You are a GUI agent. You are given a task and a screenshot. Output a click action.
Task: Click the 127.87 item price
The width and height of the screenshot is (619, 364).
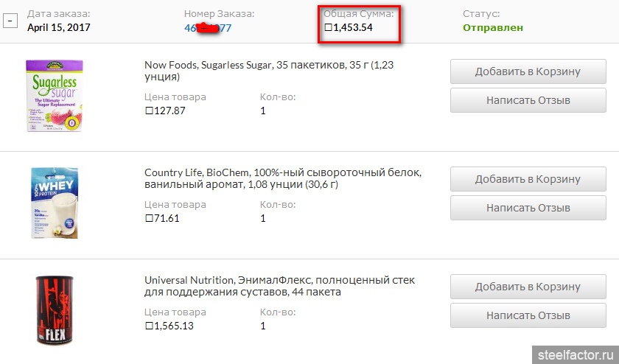tap(165, 111)
